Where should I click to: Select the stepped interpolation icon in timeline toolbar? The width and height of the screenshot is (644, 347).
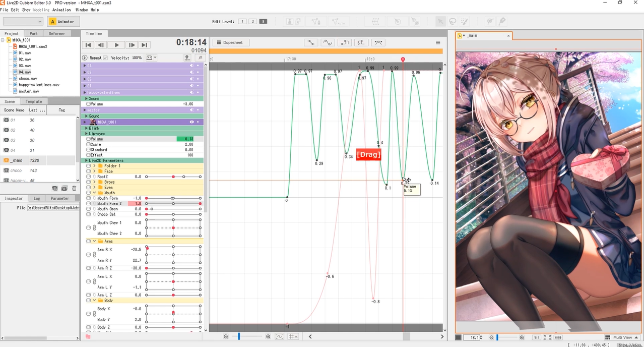tap(345, 42)
